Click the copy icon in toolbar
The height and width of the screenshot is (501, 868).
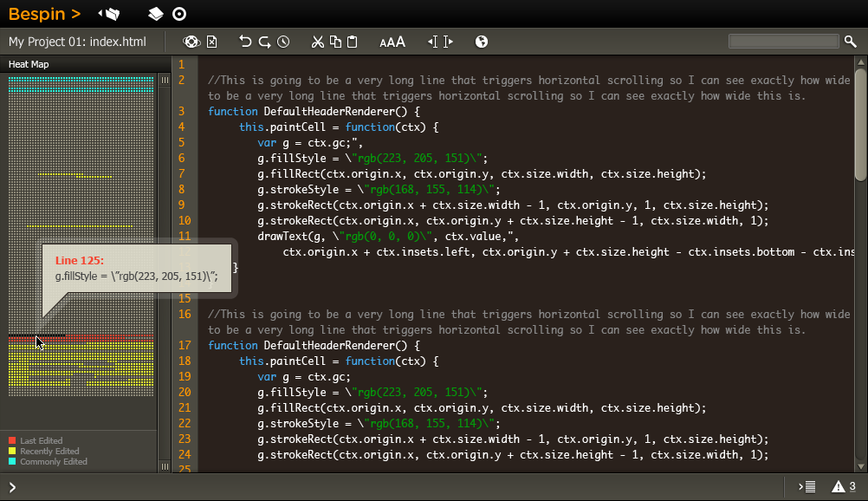pos(335,42)
